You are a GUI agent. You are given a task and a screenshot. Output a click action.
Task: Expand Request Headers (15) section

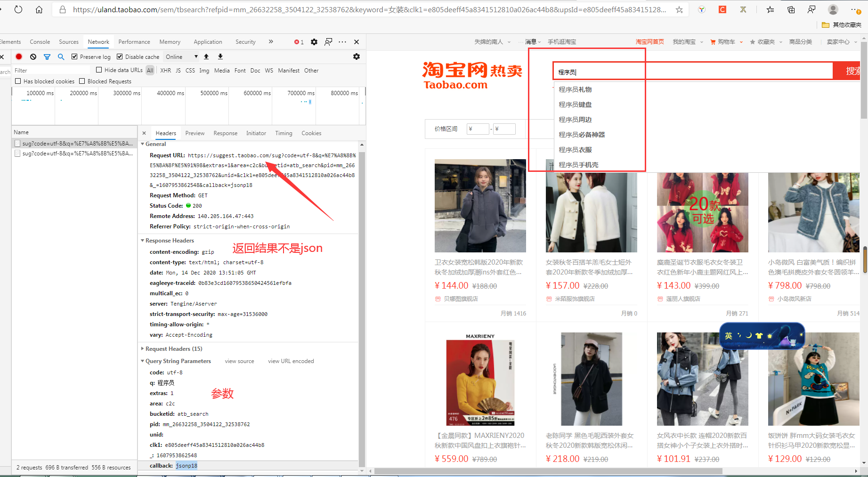click(x=143, y=349)
